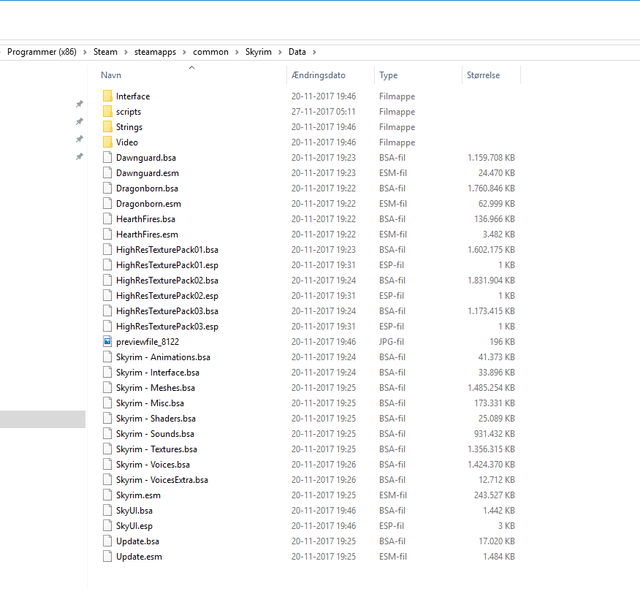The width and height of the screenshot is (640, 602).
Task: Select the highlighted navigation pane item
Action: pos(42,419)
